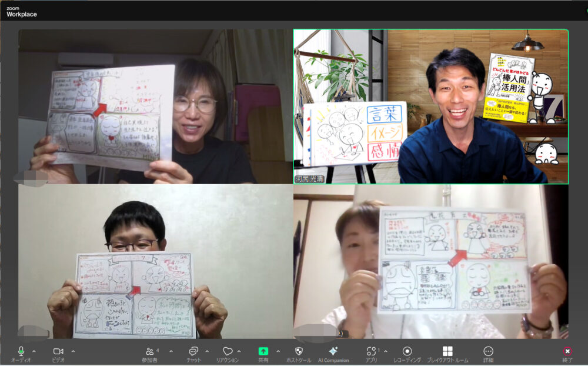This screenshot has height=366, width=588.
Task: Expand chevron next to リアクション
Action: click(x=239, y=351)
